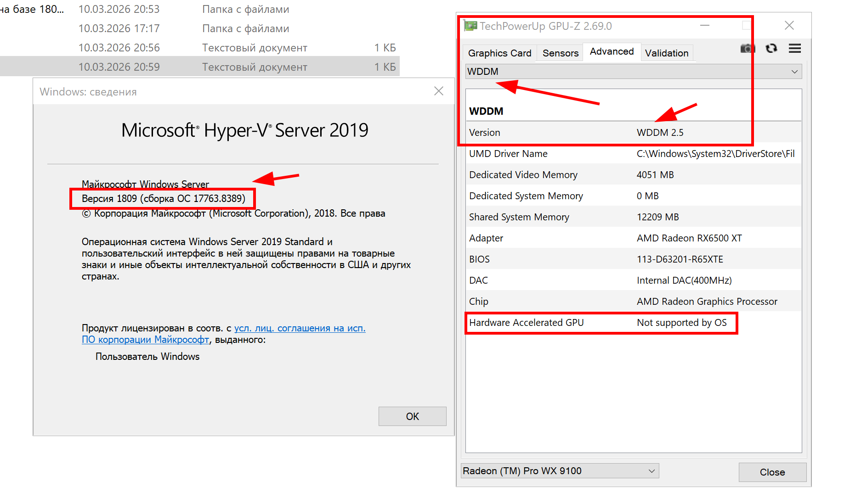Take a GPU-Z screenshot with camera icon
The width and height of the screenshot is (850, 504).
[748, 48]
